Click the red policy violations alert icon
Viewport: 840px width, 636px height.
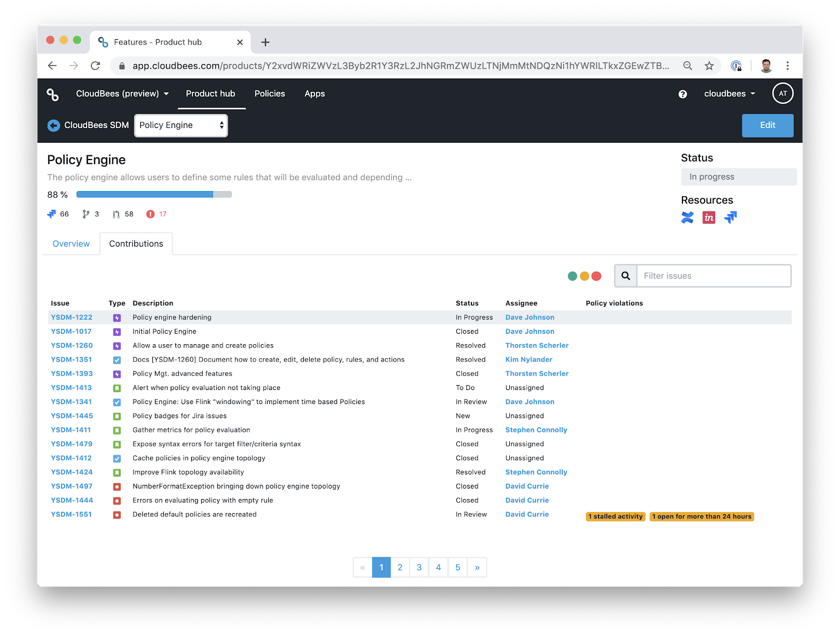(151, 214)
